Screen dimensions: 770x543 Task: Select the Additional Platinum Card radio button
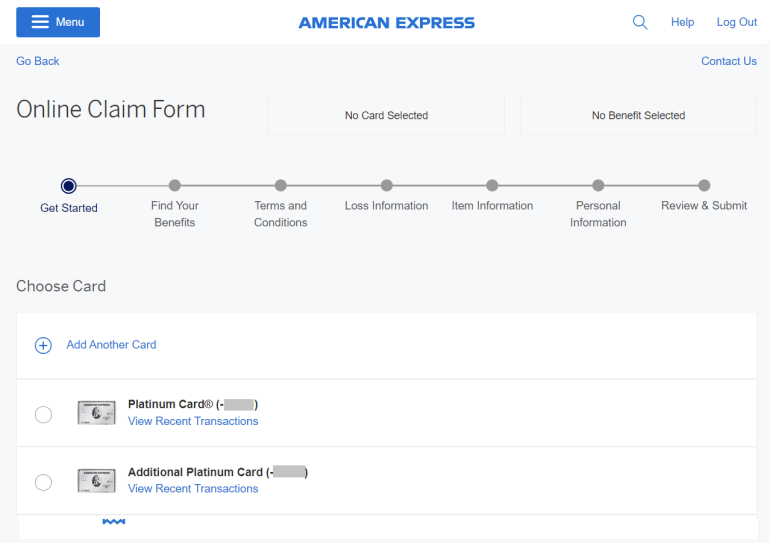coord(43,482)
